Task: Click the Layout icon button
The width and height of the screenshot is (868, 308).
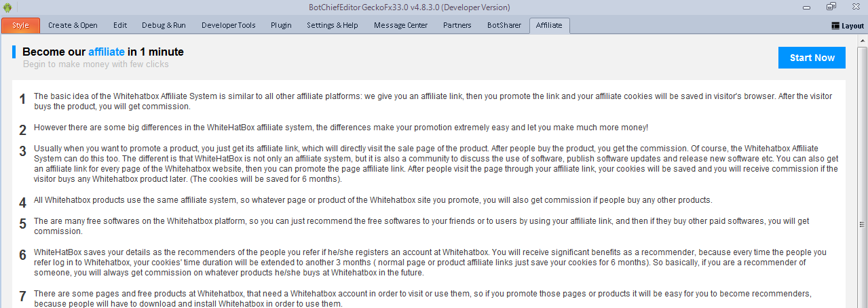Action: pos(848,26)
